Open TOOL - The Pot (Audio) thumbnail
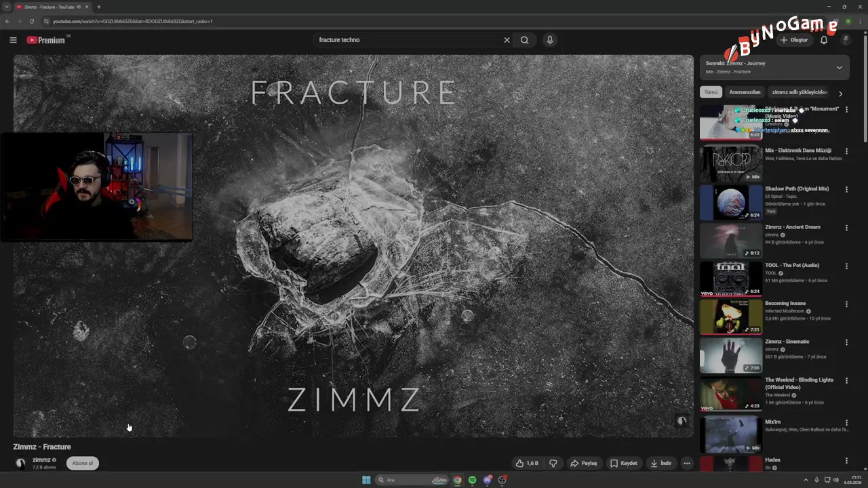Viewport: 868px width, 488px height. pyautogui.click(x=731, y=278)
